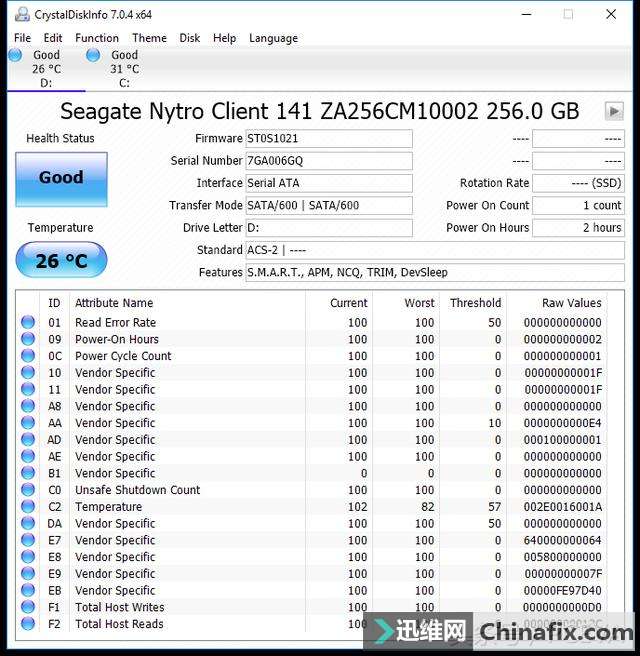Viewport: 640px width, 656px height.
Task: Open the Disk menu
Action: click(x=189, y=38)
